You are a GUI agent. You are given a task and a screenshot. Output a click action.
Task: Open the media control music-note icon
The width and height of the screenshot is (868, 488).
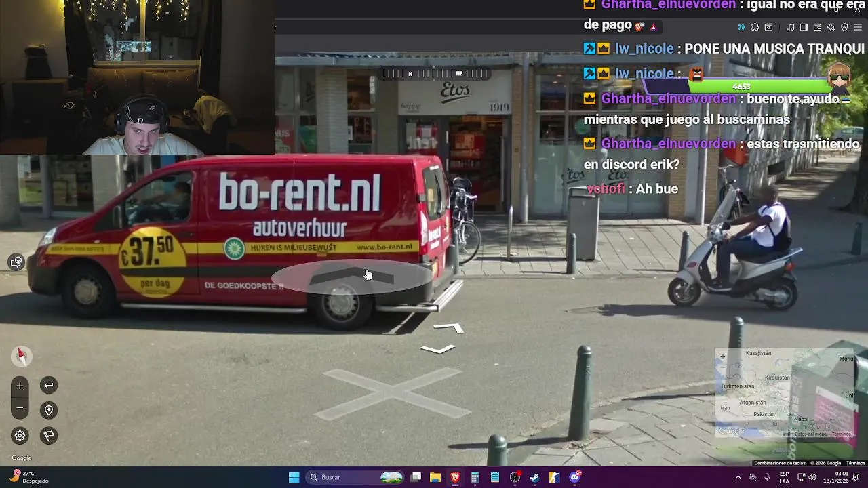click(x=790, y=27)
